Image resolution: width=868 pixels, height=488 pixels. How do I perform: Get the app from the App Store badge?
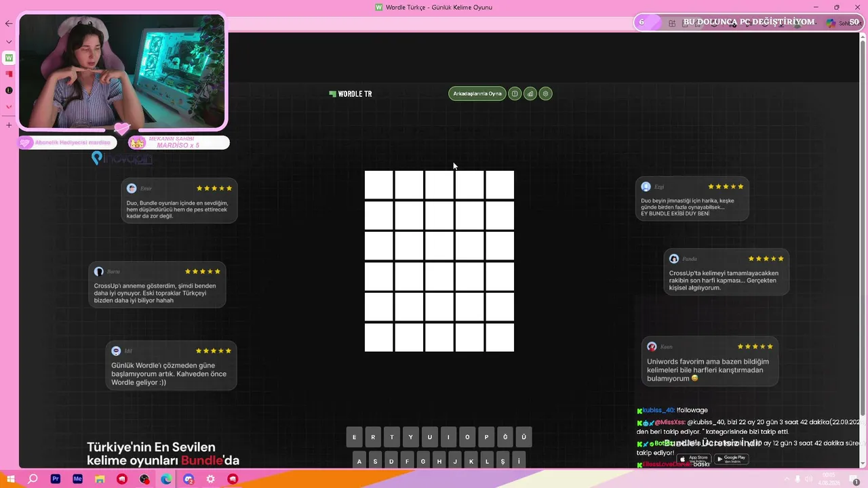[x=694, y=459]
